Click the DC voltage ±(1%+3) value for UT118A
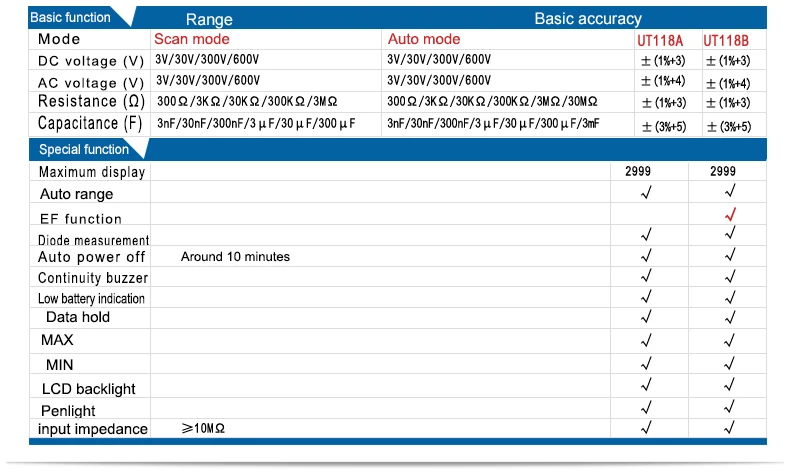 pos(663,61)
